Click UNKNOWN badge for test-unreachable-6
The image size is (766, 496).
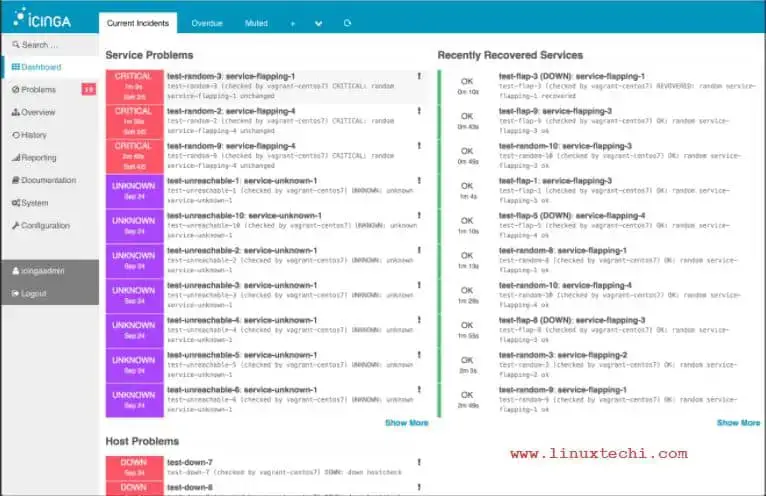134,400
